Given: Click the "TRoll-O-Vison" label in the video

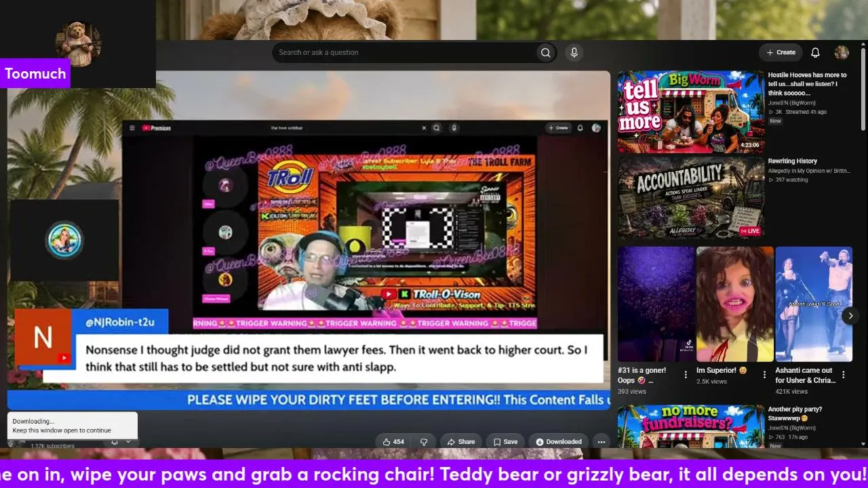Looking at the screenshot, I should tap(446, 295).
